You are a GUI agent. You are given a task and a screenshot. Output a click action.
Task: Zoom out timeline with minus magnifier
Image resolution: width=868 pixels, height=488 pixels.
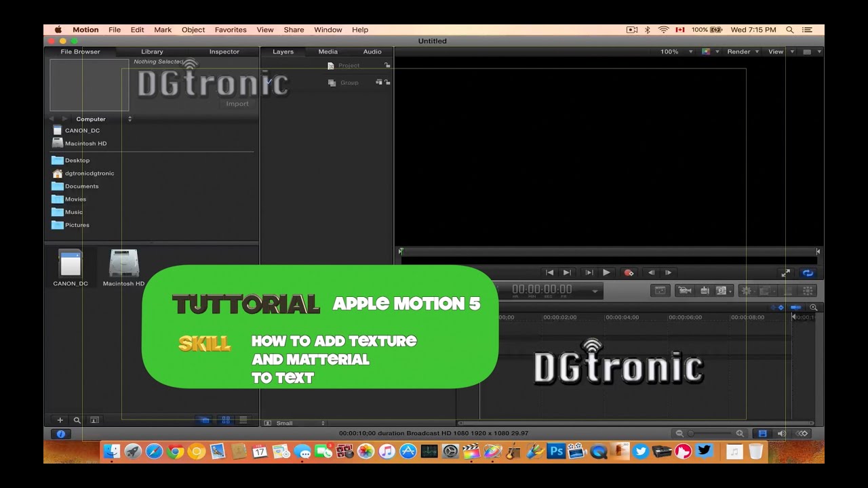pyautogui.click(x=679, y=433)
